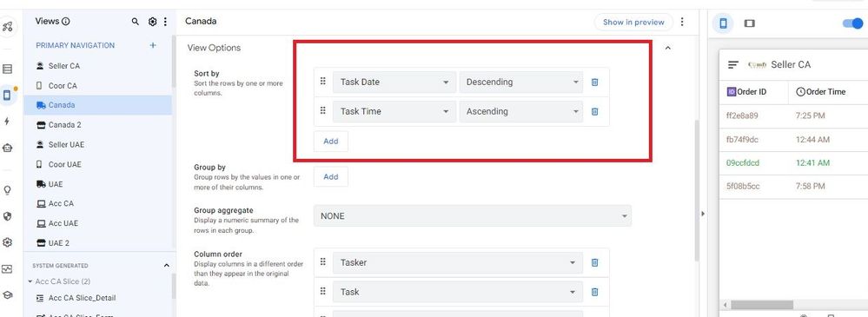Select mobile phone preview mode
Image resolution: width=868 pixels, height=317 pixels.
click(x=723, y=23)
